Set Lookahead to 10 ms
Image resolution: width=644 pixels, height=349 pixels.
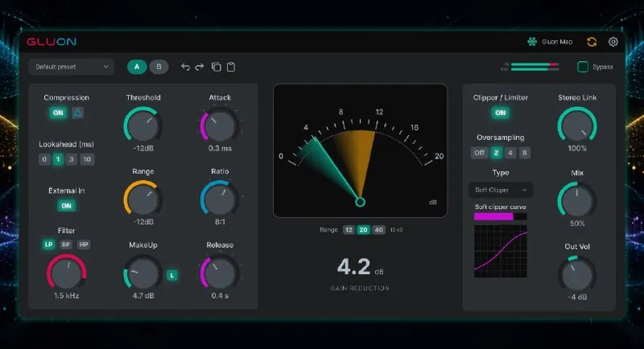(87, 159)
